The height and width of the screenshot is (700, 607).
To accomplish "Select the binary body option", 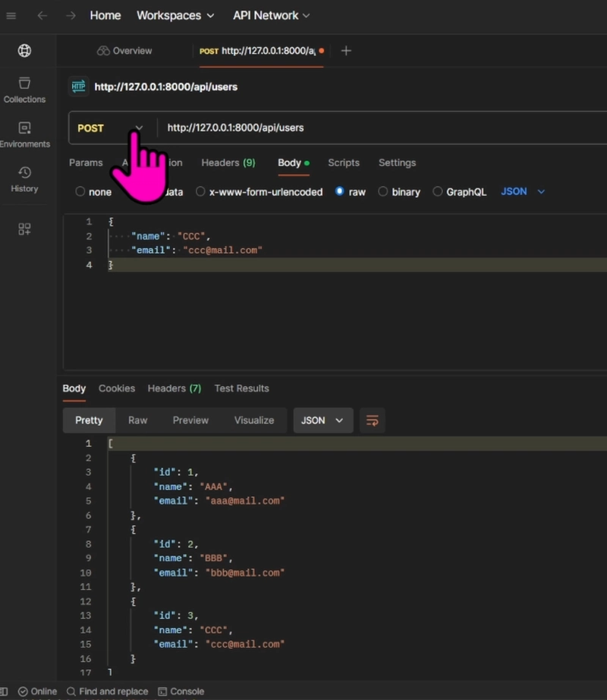I will point(399,192).
